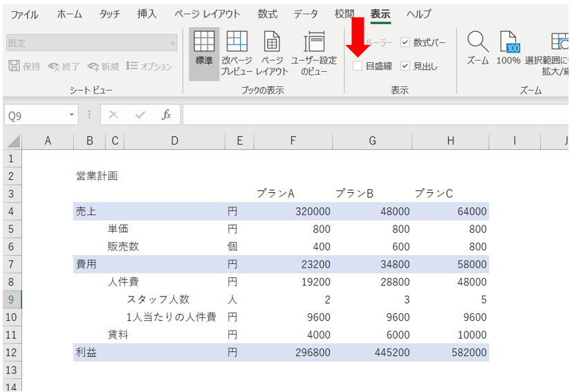Switch to ページレイアウト view

point(272,53)
